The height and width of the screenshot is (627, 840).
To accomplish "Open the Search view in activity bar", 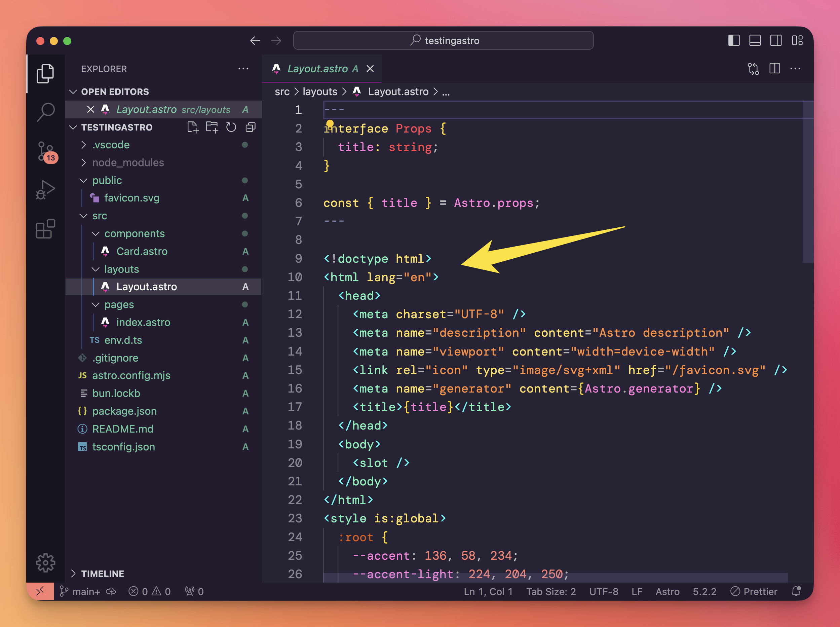I will coord(45,112).
